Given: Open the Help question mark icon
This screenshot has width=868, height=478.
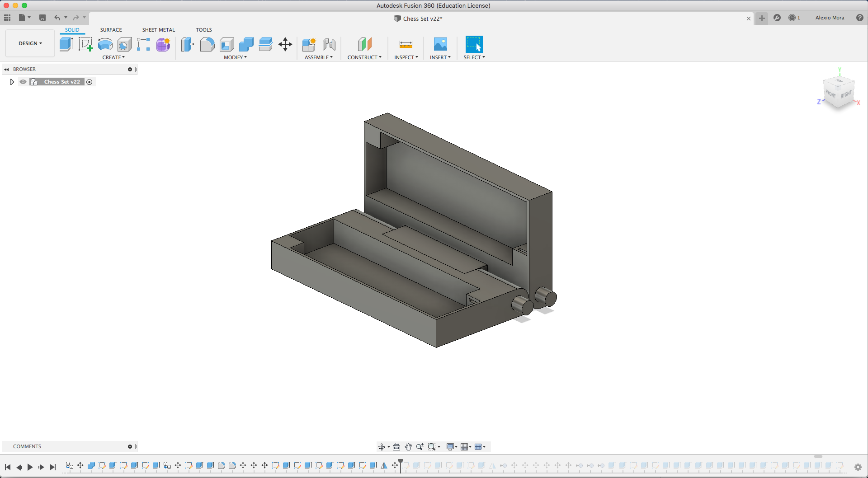Looking at the screenshot, I should [x=860, y=18].
